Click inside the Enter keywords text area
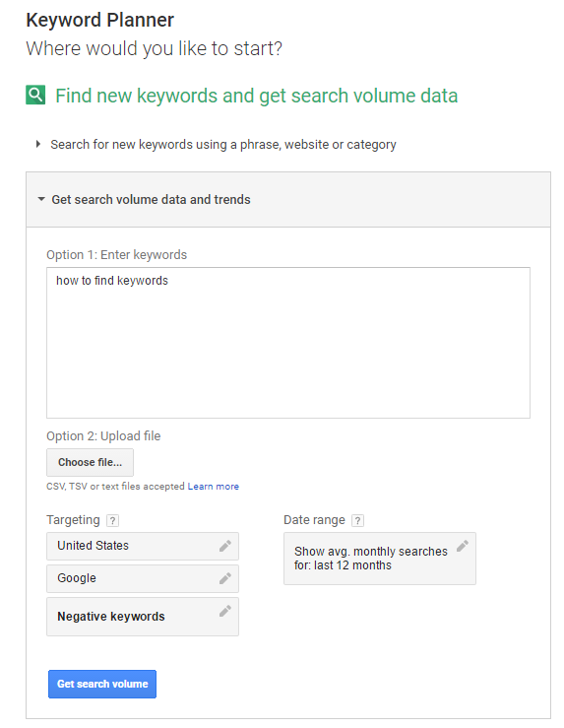Image resolution: width=564 pixels, height=728 pixels. coord(288,343)
